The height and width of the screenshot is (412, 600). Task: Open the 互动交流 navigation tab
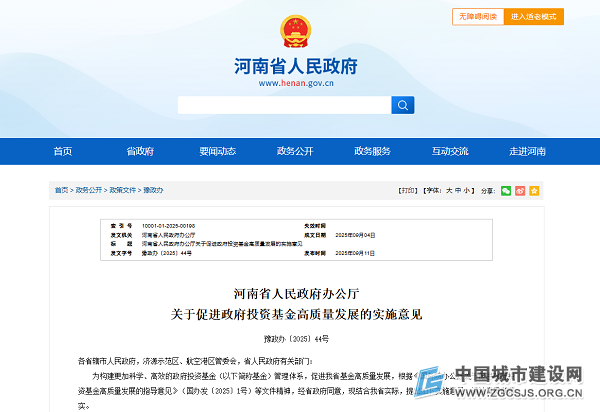(450, 151)
